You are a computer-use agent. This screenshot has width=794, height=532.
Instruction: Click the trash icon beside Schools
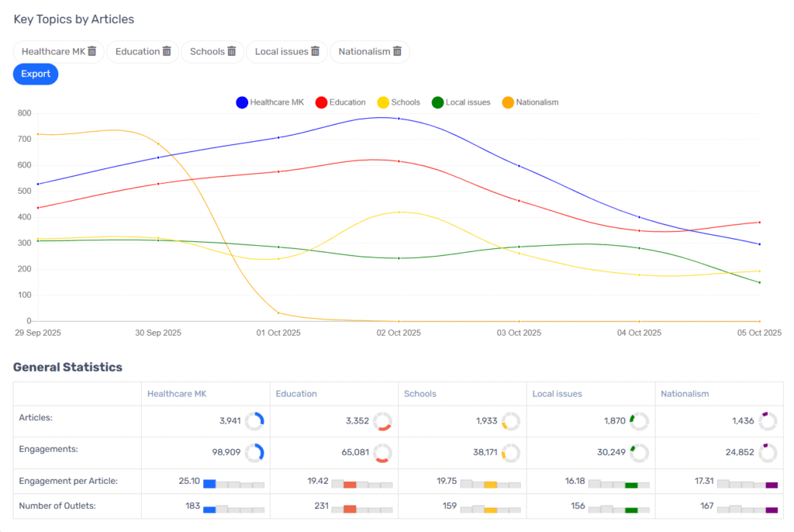[x=231, y=51]
